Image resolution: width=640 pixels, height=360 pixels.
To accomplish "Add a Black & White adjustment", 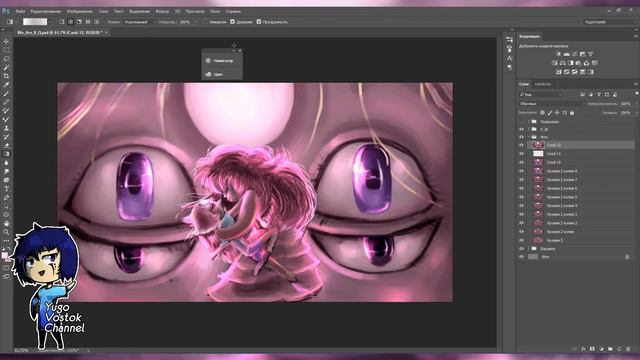I will point(571,63).
